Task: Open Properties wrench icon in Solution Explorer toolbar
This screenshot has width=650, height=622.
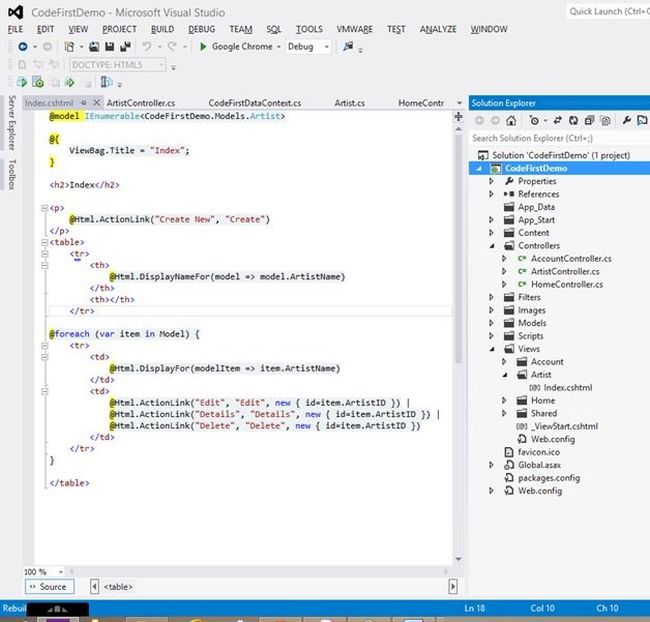Action: [626, 121]
